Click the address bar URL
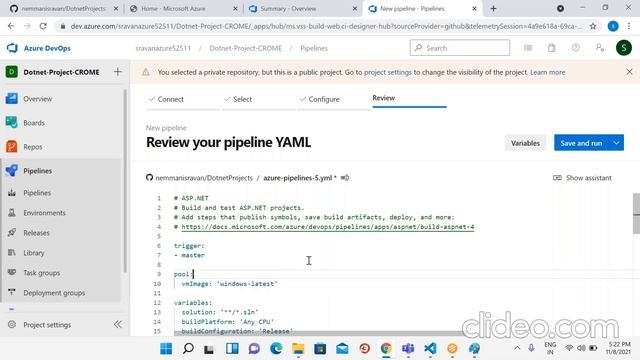The height and width of the screenshot is (360, 640). (x=327, y=26)
